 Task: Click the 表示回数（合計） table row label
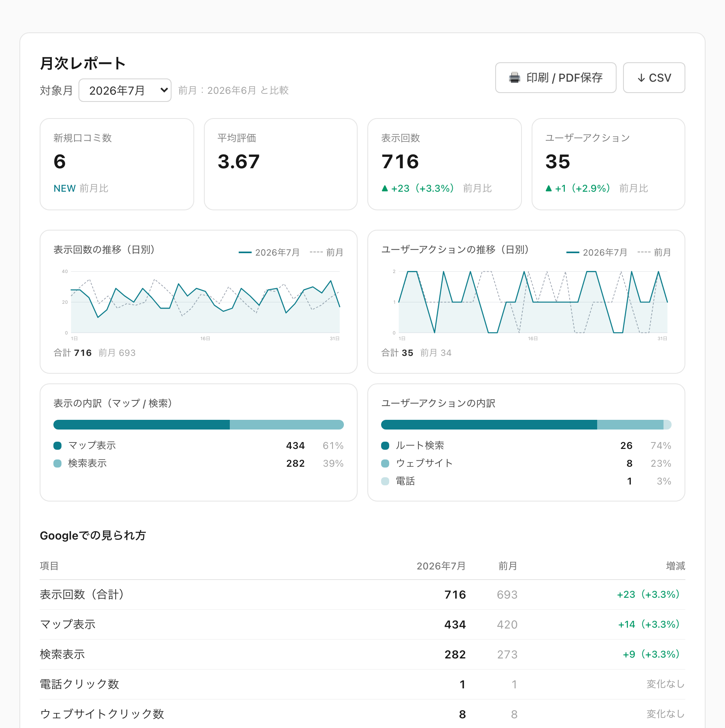pyautogui.click(x=82, y=595)
